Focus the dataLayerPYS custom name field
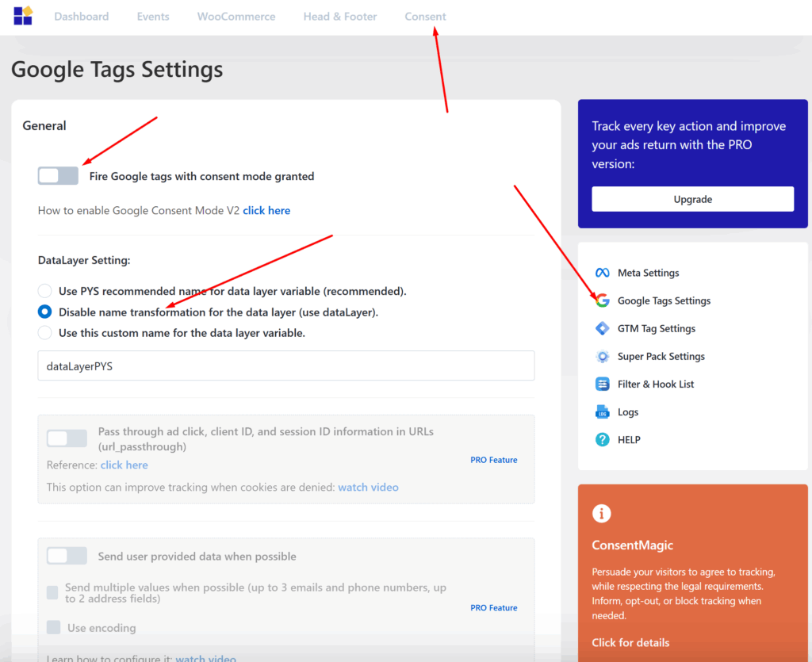Screen dimensions: 812x662 coord(285,366)
